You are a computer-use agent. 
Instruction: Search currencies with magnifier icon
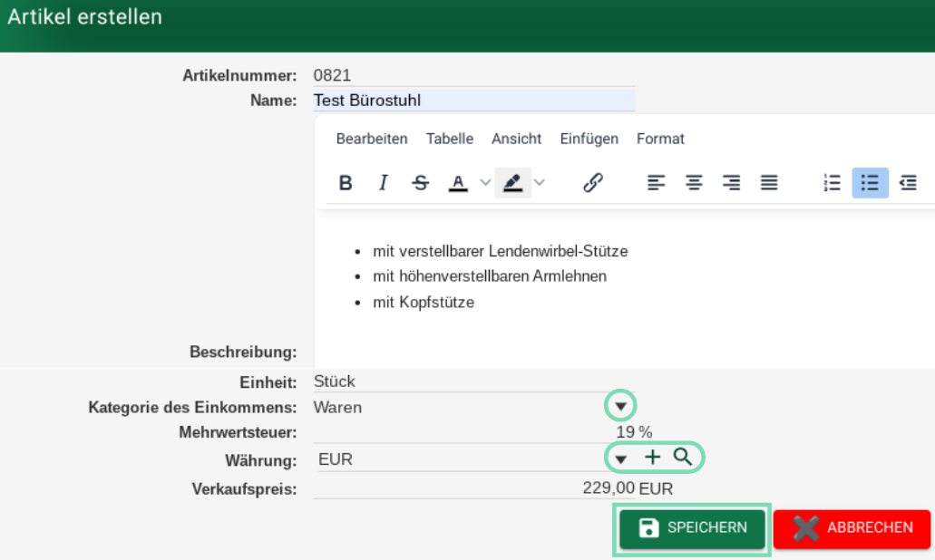coord(683,457)
